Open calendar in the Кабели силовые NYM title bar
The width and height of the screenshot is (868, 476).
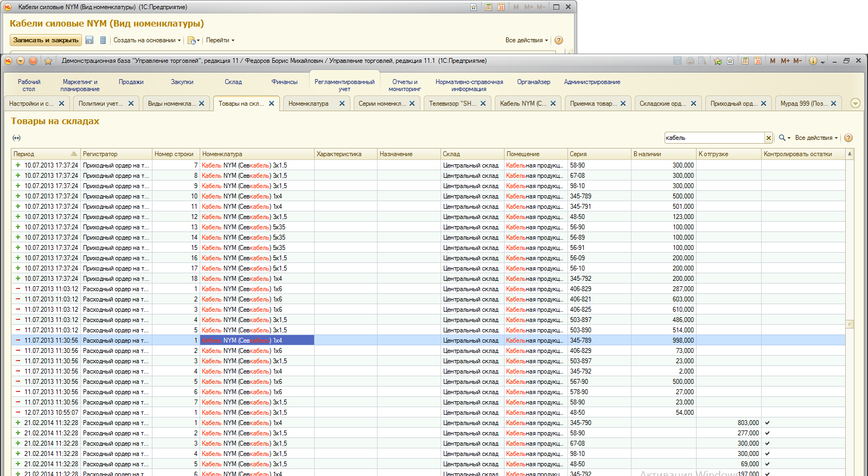501,7
